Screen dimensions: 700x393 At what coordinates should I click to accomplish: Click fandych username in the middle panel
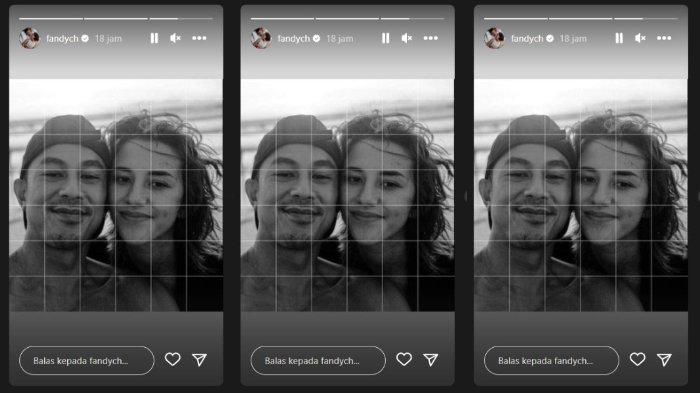point(293,39)
